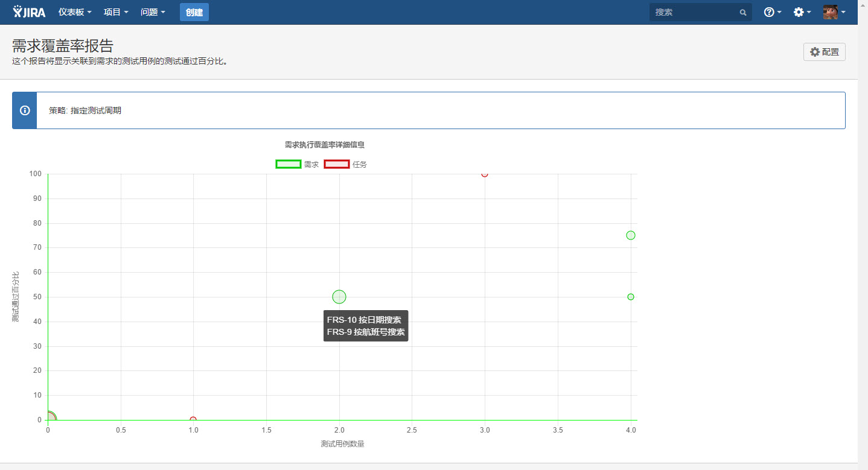Click the 需求覆盖率报告 page heading
This screenshot has height=470, width=868.
coord(63,46)
